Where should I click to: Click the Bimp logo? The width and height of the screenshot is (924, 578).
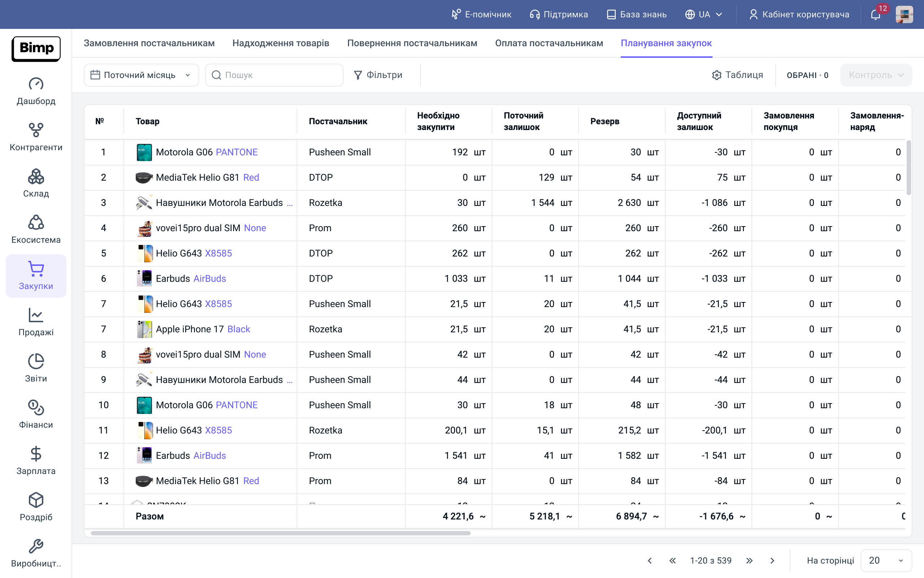pos(36,48)
